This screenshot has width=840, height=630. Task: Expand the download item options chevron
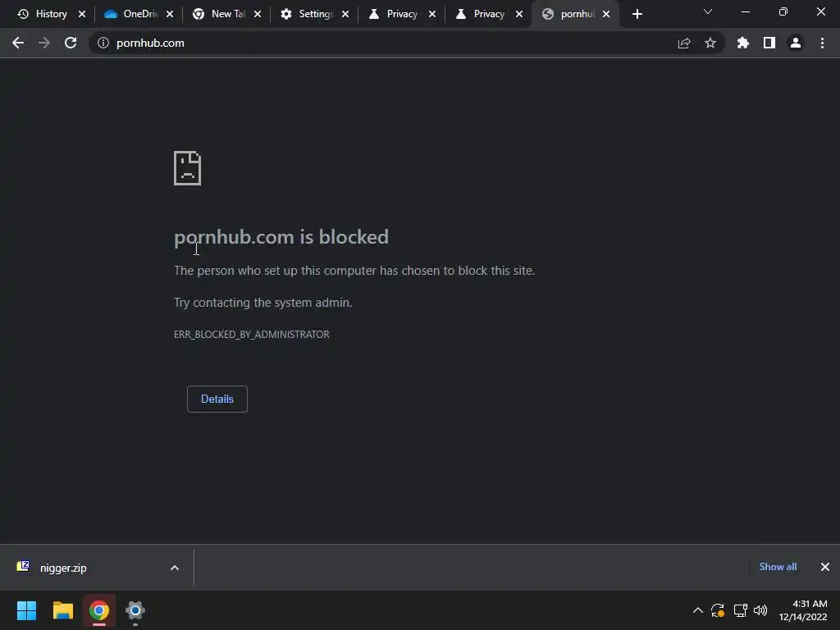[x=175, y=568]
